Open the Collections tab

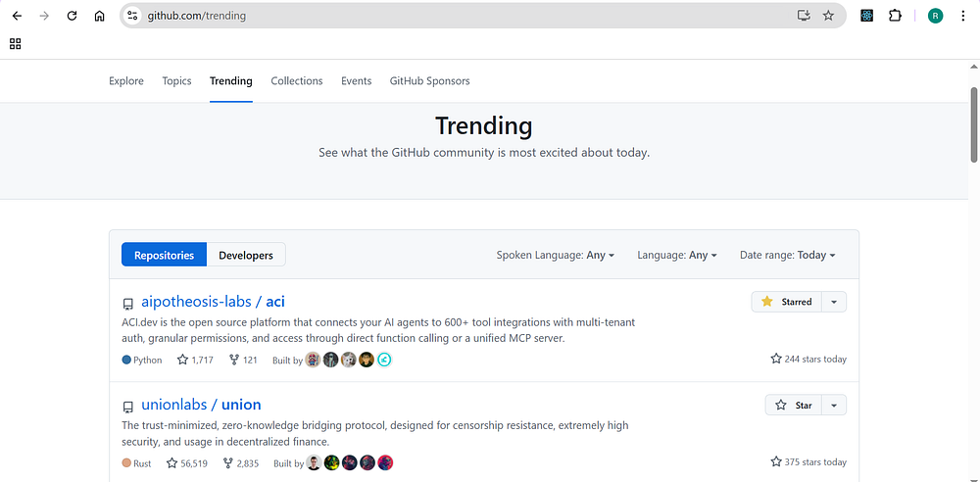297,80
